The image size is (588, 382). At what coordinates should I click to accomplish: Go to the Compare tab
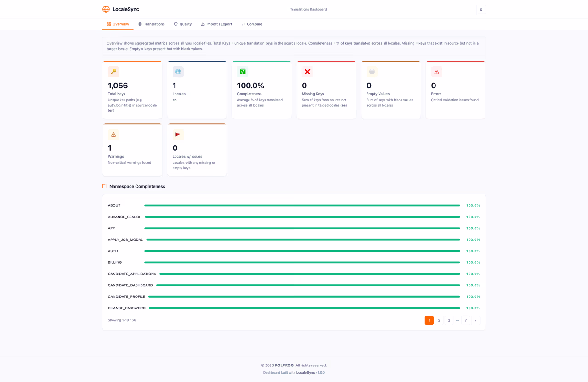[252, 24]
